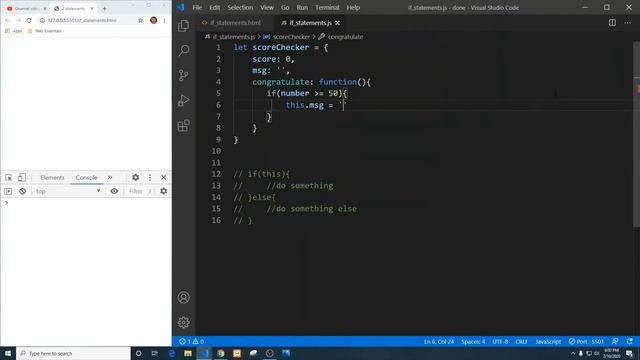The height and width of the screenshot is (360, 640).
Task: Open the Terminal menu
Action: [327, 7]
